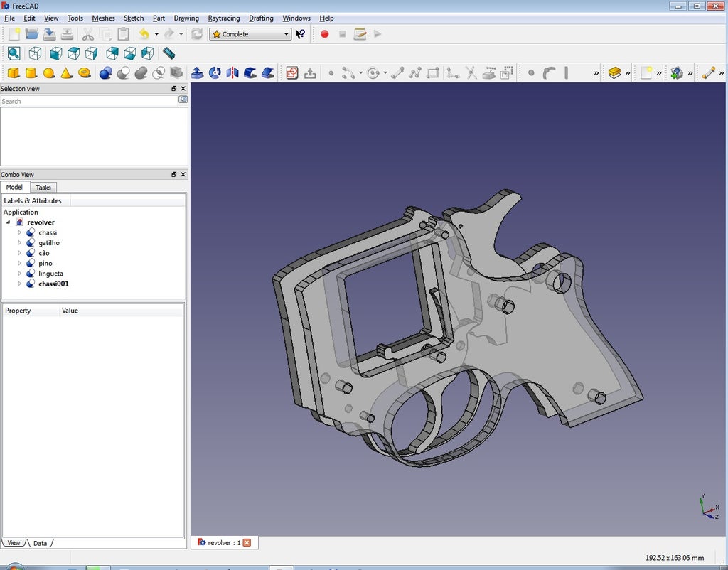
Task: Expand the gatilho tree node
Action: click(x=20, y=243)
